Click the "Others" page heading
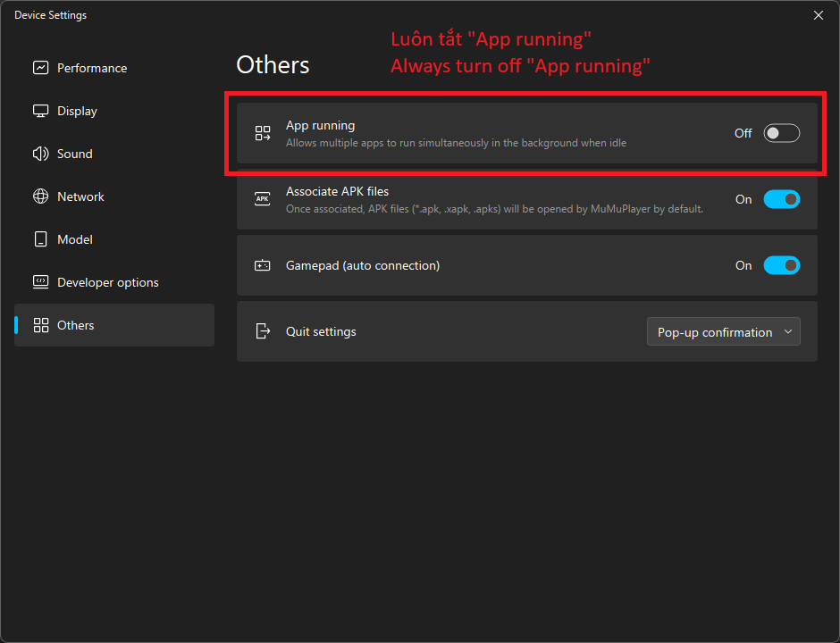This screenshot has width=840, height=643. click(273, 65)
